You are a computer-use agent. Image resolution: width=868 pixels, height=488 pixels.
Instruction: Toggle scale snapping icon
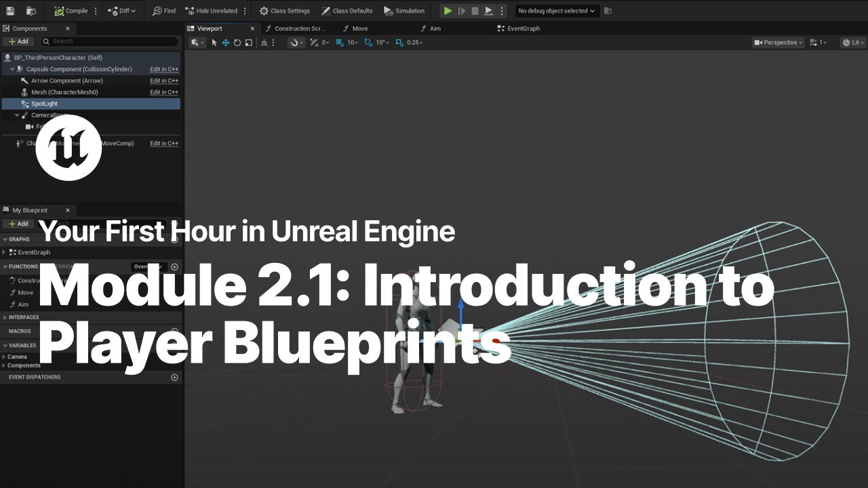point(398,42)
